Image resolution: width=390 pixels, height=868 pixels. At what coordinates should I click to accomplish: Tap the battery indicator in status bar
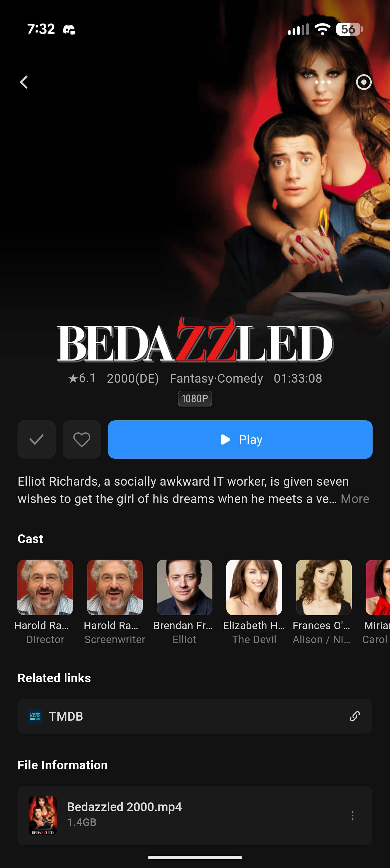349,29
